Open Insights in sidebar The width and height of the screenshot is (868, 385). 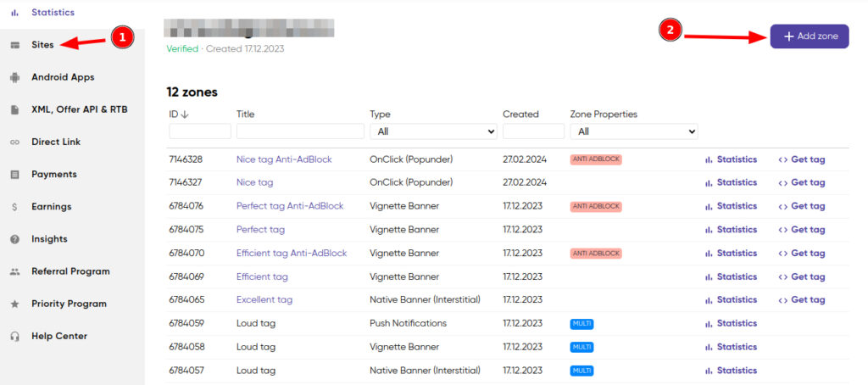49,239
